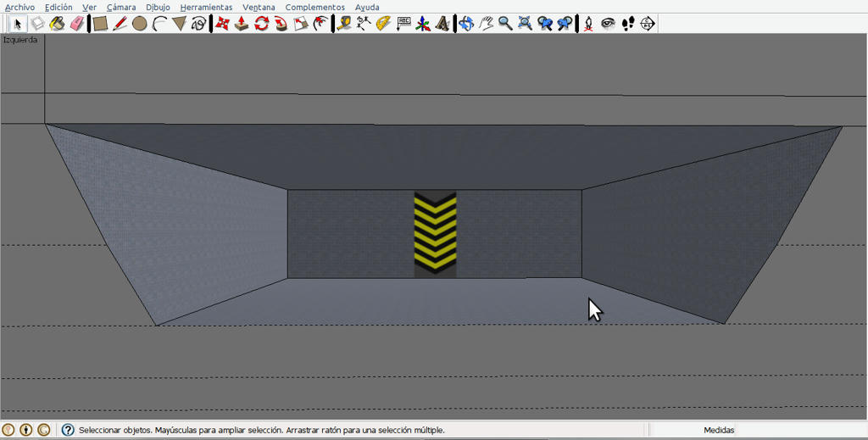Choose the Circle tool
The height and width of the screenshot is (440, 868).
pos(140,23)
